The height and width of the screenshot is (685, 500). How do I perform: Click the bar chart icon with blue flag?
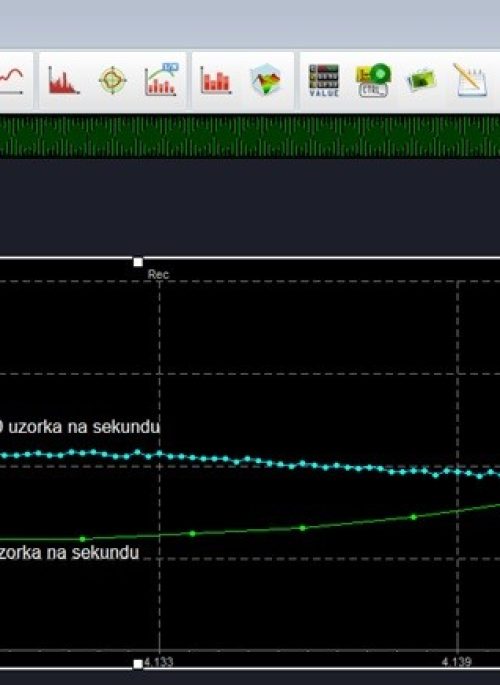tap(162, 80)
